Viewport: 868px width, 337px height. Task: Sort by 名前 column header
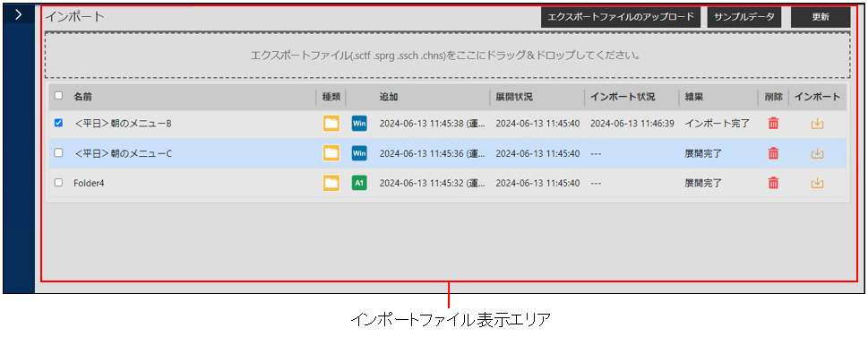[82, 97]
